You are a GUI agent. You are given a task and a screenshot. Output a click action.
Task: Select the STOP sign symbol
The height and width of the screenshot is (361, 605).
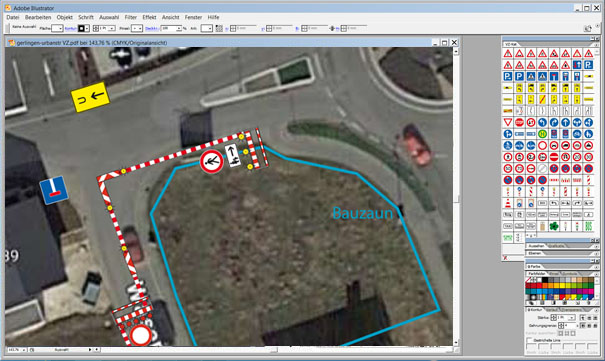pos(519,123)
